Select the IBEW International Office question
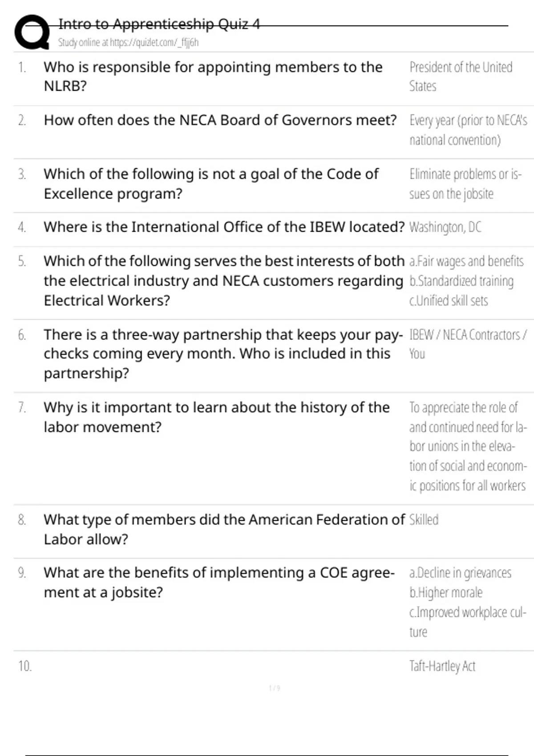 click(224, 227)
